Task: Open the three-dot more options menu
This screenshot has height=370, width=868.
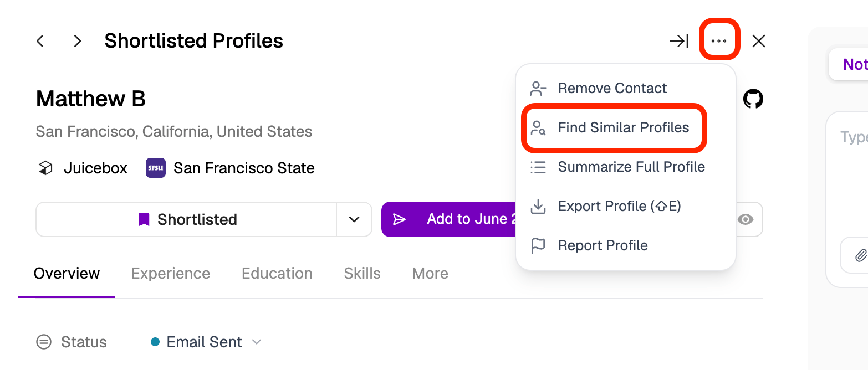Action: (x=719, y=40)
